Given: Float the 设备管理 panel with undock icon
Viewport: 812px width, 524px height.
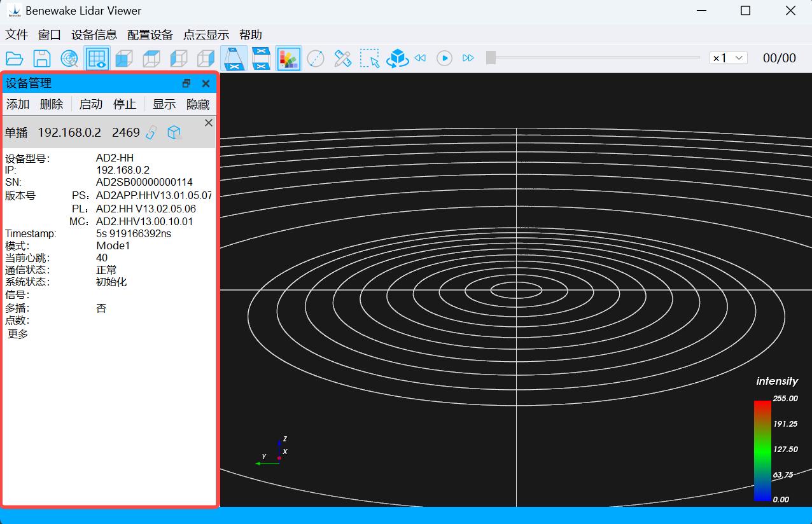Looking at the screenshot, I should pos(186,83).
